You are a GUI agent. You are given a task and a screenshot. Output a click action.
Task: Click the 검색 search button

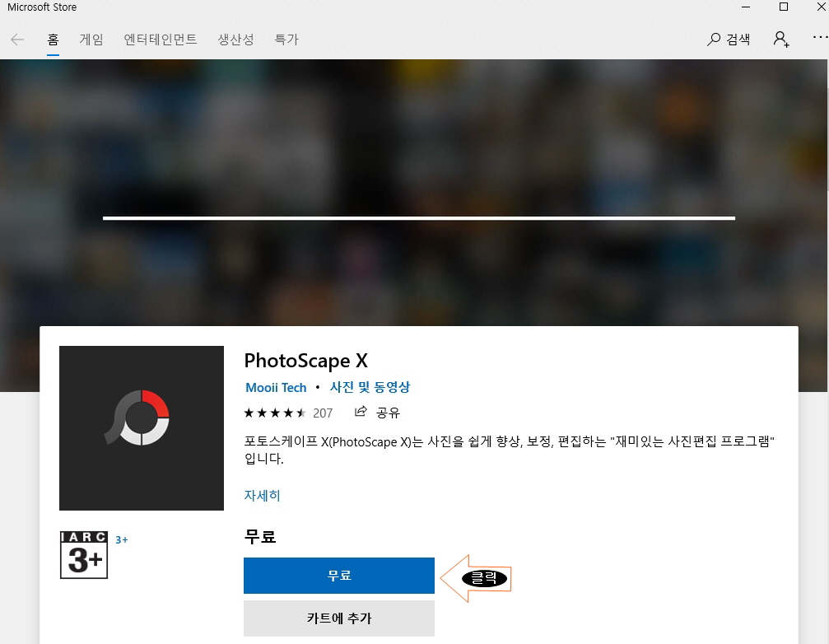click(729, 40)
